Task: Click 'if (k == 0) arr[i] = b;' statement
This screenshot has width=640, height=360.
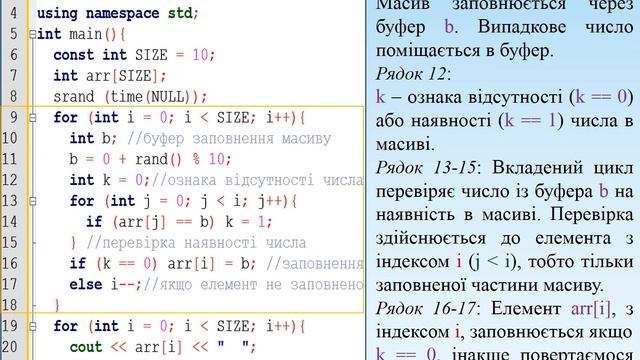Action: [x=163, y=264]
